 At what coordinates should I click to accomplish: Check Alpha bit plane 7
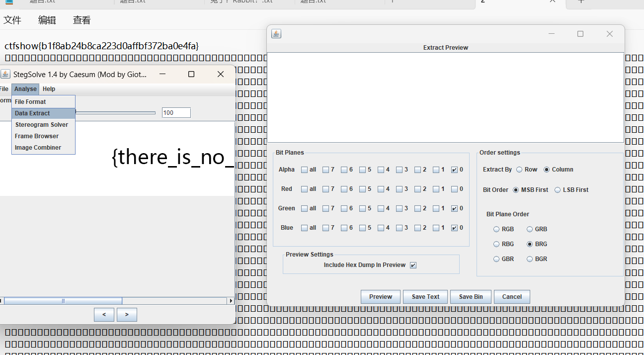[326, 170]
